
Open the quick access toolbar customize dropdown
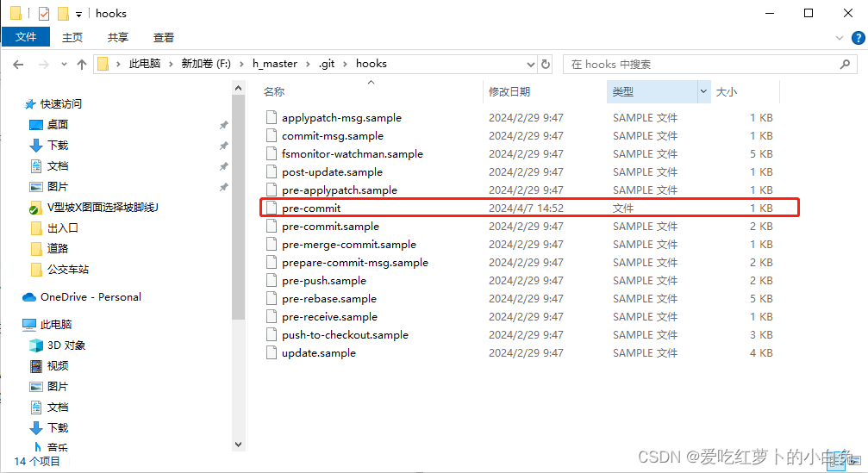coord(78,15)
